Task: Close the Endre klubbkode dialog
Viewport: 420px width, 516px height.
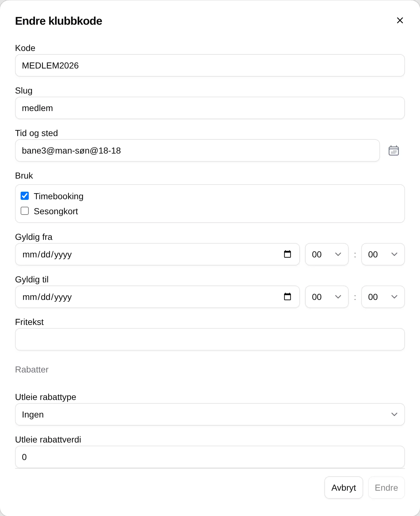Action: click(x=400, y=20)
